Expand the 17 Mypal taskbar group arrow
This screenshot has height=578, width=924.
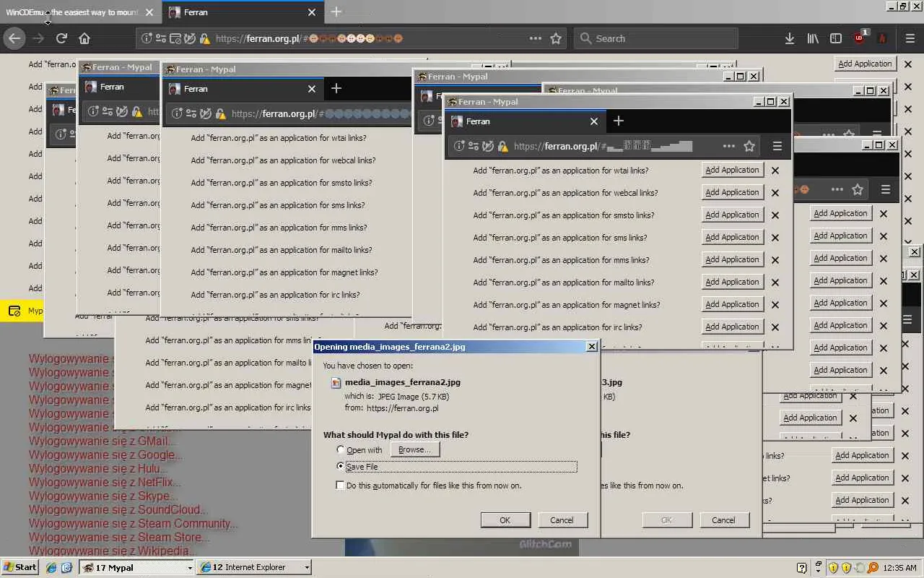click(x=190, y=568)
